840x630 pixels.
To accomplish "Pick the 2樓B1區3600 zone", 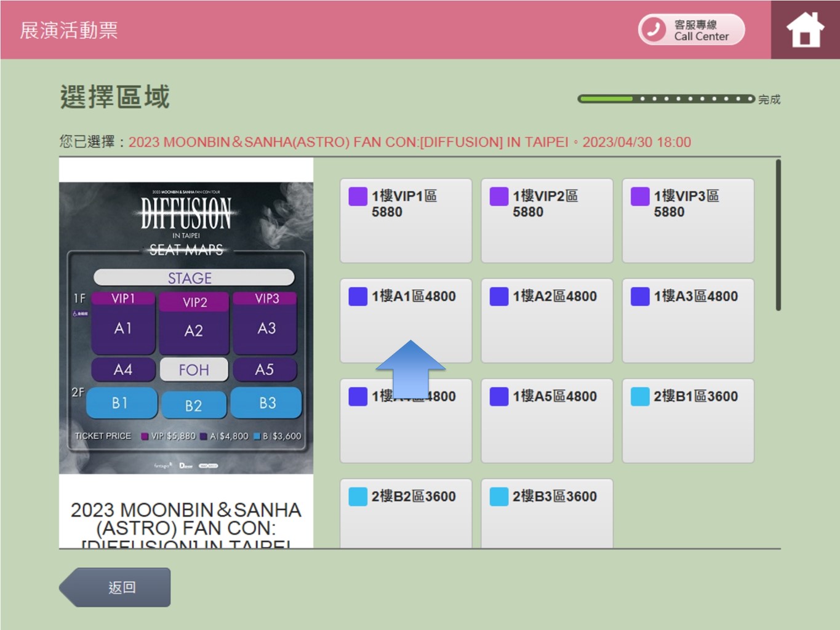I will tap(688, 421).
